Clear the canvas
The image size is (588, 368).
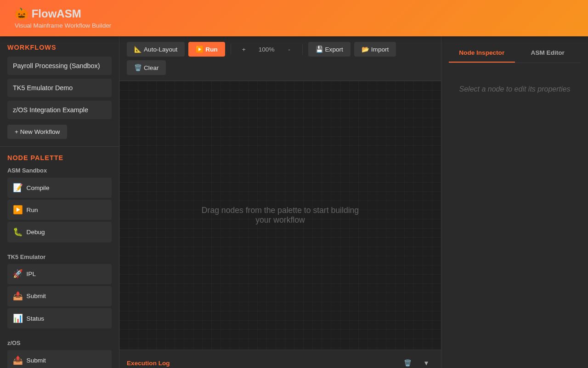146,68
